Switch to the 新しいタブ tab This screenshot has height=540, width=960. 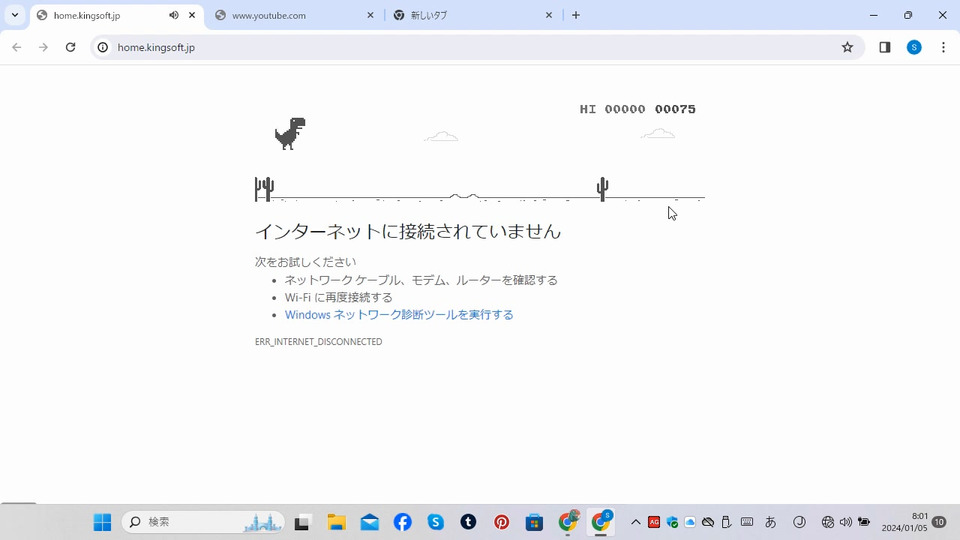click(471, 15)
